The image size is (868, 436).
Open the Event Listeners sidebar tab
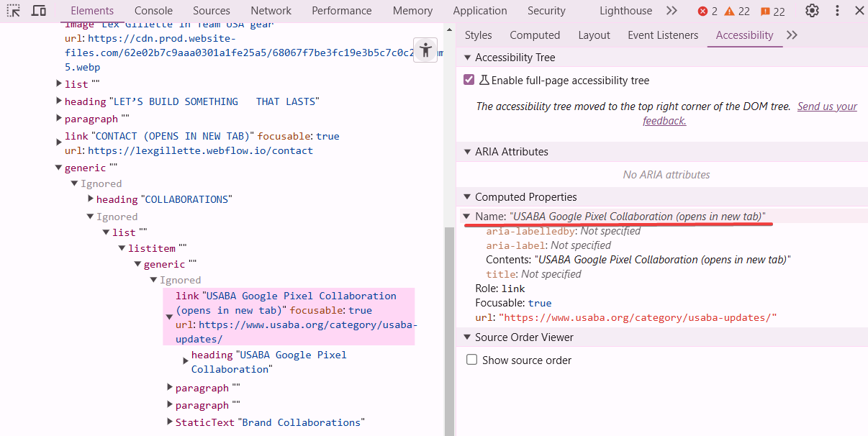tap(663, 35)
